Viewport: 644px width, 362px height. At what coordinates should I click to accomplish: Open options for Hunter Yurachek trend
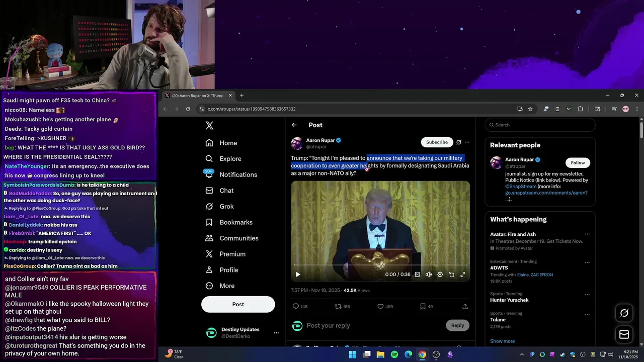pos(587,294)
